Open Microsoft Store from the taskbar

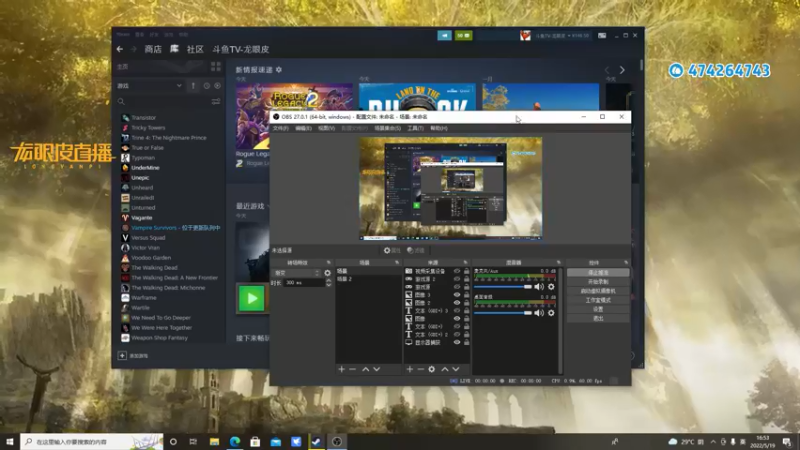pyautogui.click(x=255, y=441)
